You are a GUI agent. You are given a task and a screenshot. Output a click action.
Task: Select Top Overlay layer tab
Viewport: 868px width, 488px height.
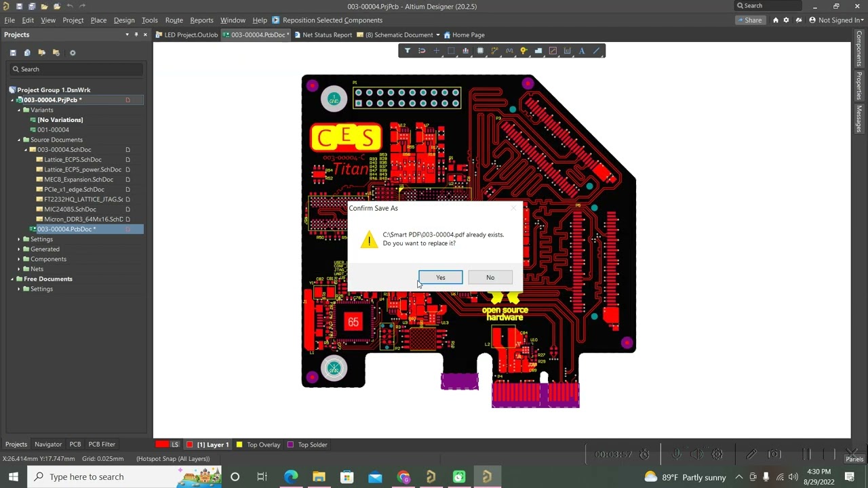coord(258,445)
